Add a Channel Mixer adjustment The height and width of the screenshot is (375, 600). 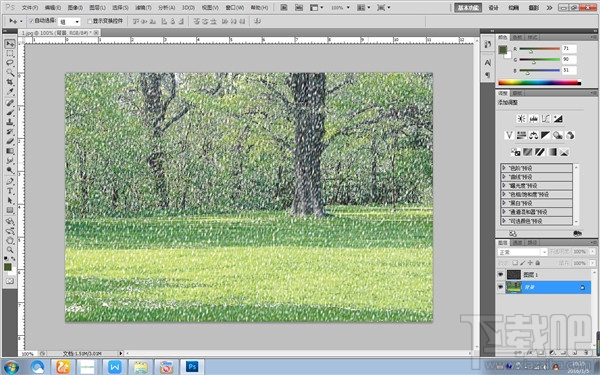coord(570,135)
